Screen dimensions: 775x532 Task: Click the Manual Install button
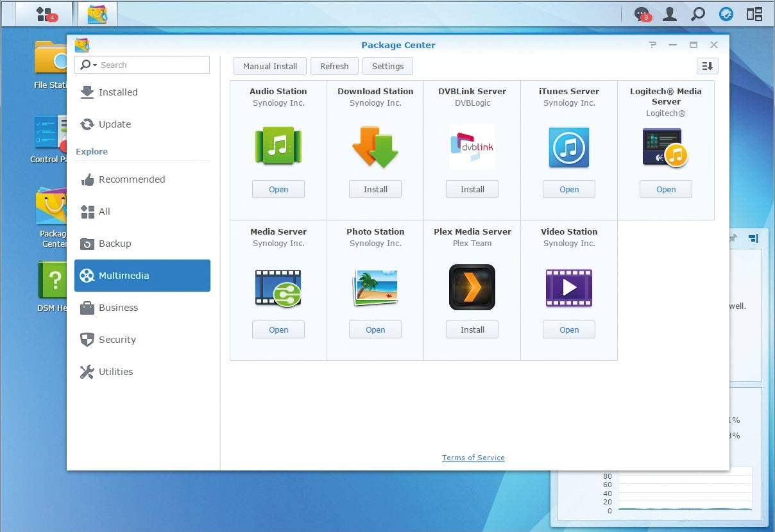(270, 66)
